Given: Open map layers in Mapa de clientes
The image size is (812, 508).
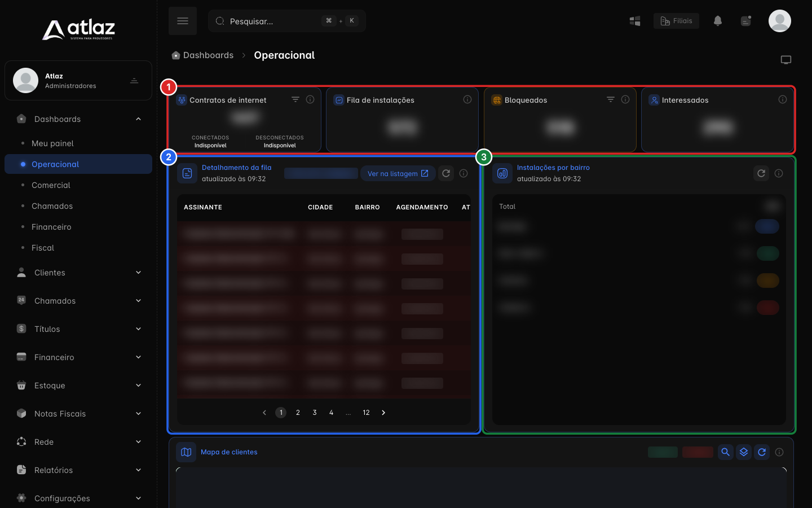Looking at the screenshot, I should [x=744, y=452].
